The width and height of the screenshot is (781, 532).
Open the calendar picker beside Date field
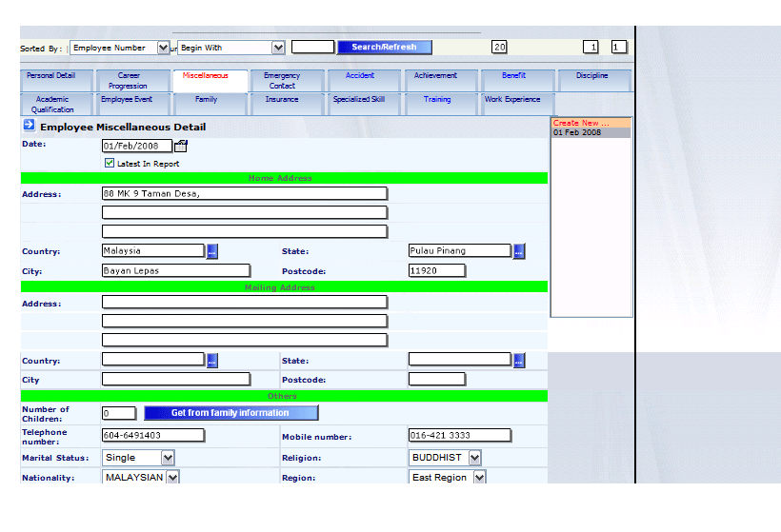tap(181, 146)
